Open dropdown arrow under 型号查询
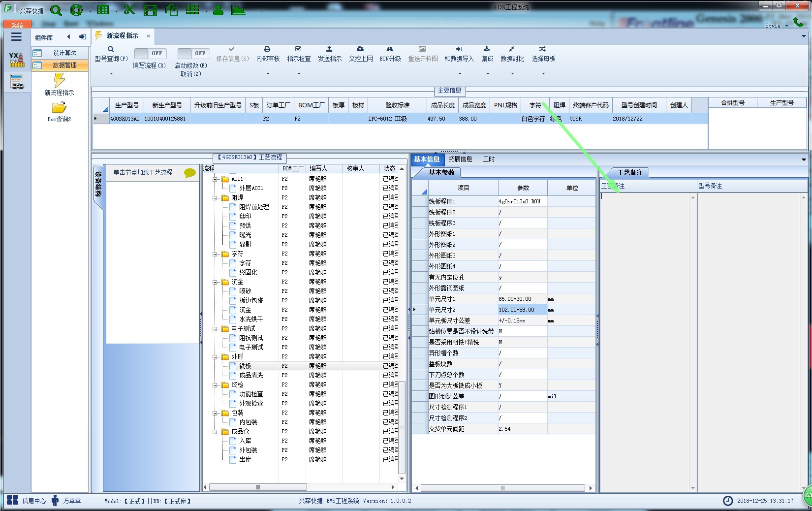 pos(111,74)
